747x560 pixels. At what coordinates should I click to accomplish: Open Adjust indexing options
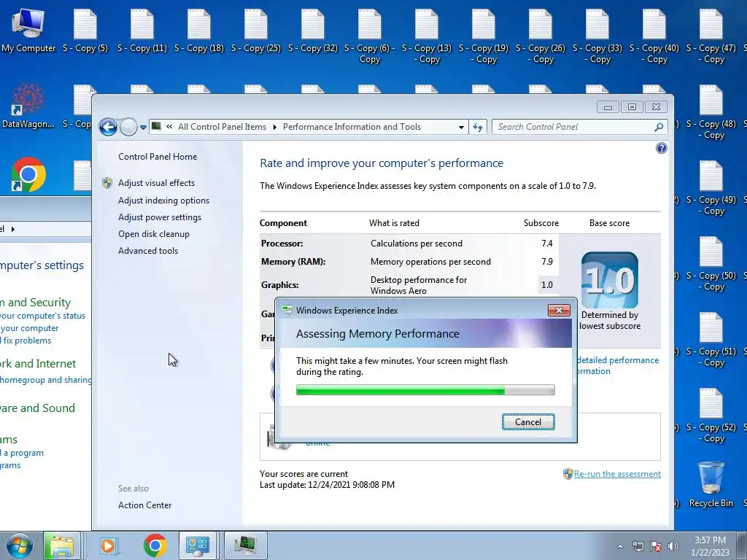point(164,201)
